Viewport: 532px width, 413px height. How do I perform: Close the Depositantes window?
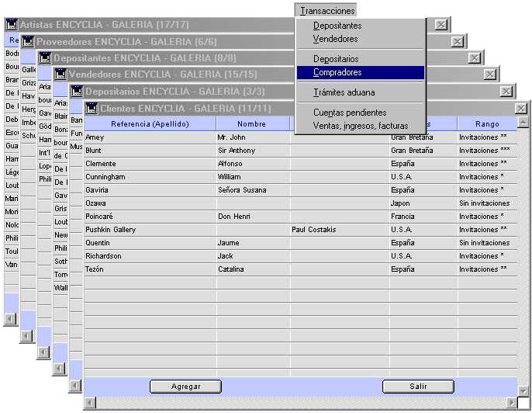(x=475, y=58)
